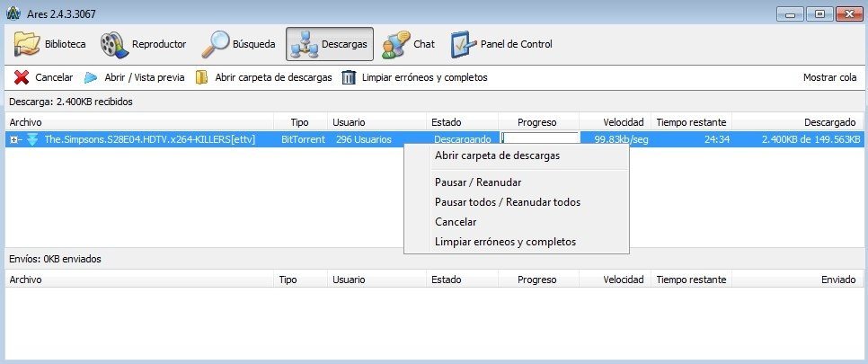
Task: Open the Búsqueda magnifier icon
Action: pyautogui.click(x=215, y=44)
